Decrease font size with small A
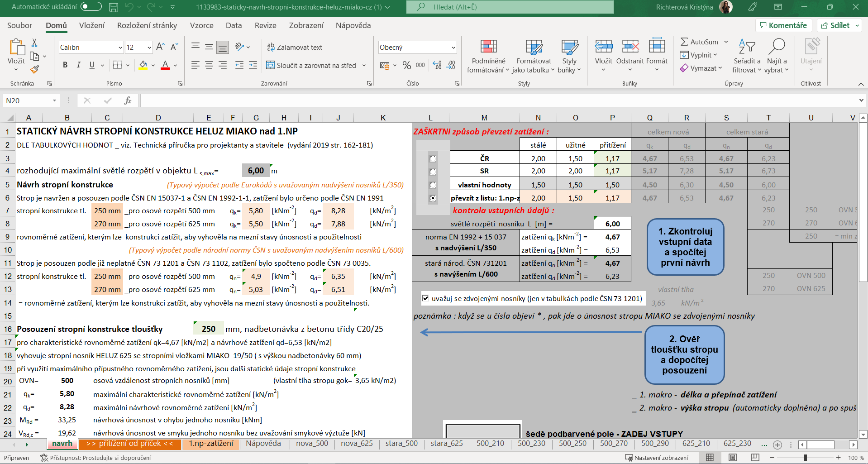Image resolution: width=868 pixels, height=464 pixels. [174, 47]
